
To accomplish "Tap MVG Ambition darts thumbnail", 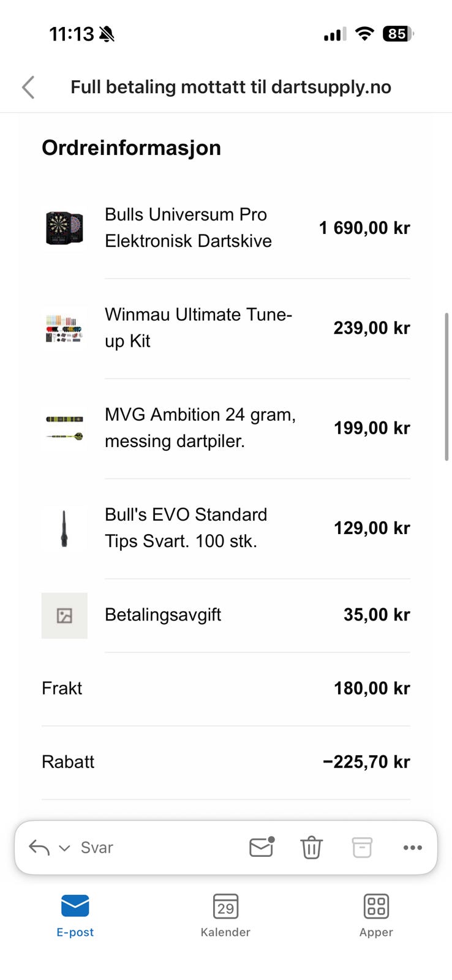I will 64,428.
